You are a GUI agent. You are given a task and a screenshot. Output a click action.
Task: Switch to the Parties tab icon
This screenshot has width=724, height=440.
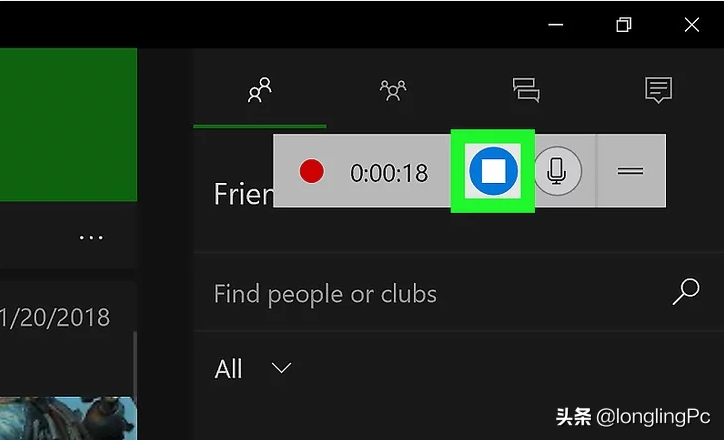393,90
